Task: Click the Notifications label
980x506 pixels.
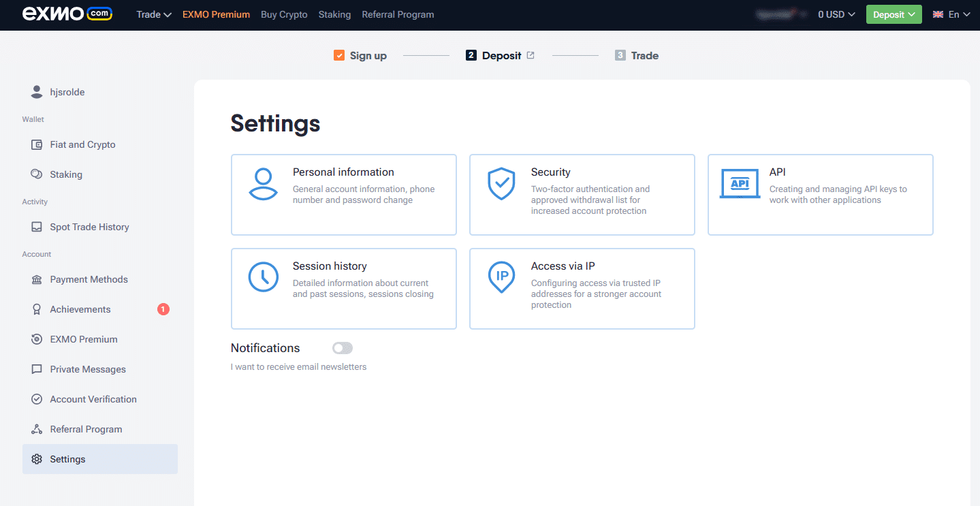Action: tap(265, 348)
